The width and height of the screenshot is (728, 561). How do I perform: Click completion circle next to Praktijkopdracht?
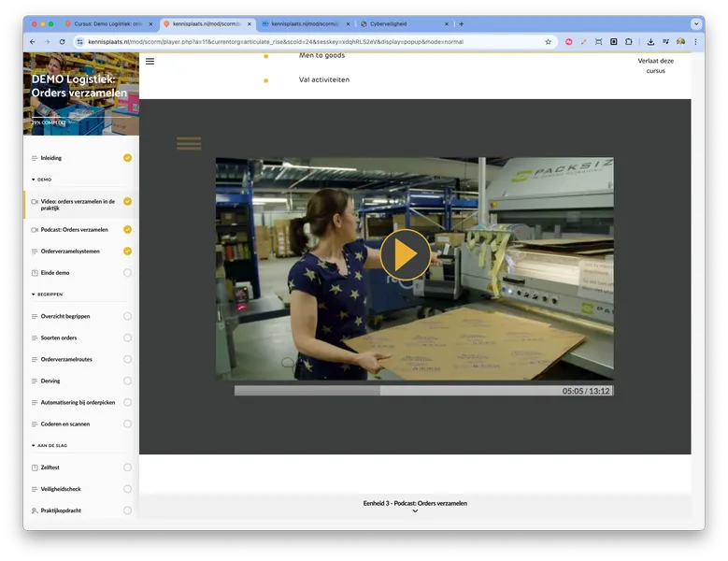click(127, 511)
